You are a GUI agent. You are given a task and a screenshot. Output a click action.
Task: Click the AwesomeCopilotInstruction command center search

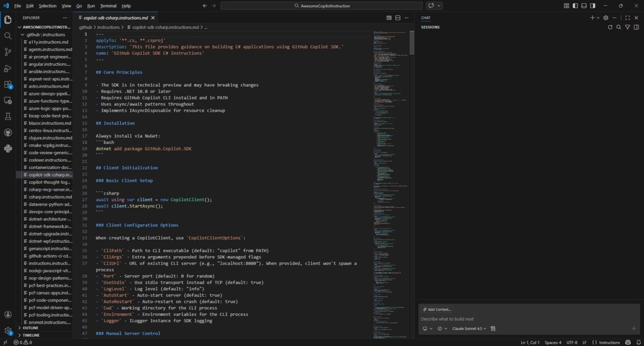coord(322,6)
